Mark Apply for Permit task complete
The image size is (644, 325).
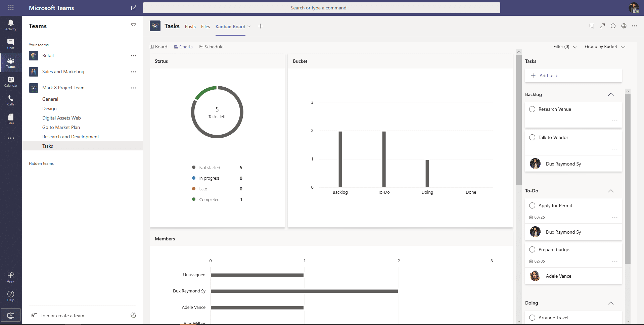532,205
